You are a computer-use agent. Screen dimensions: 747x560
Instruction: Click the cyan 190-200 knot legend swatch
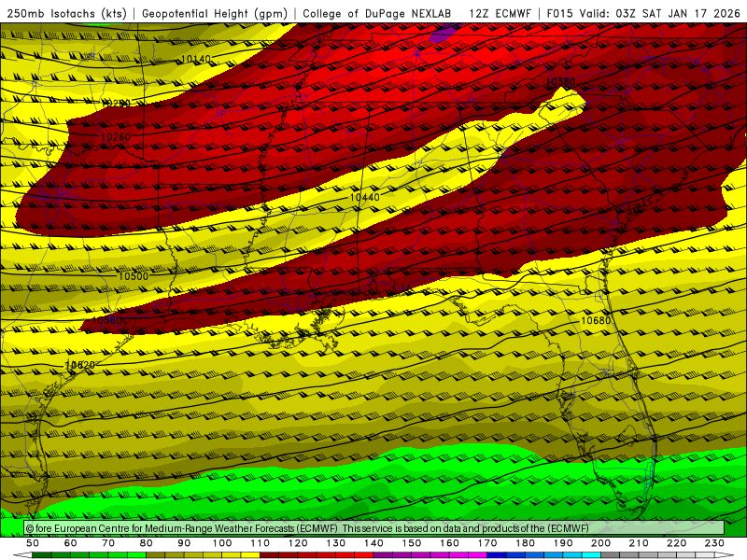point(582,555)
